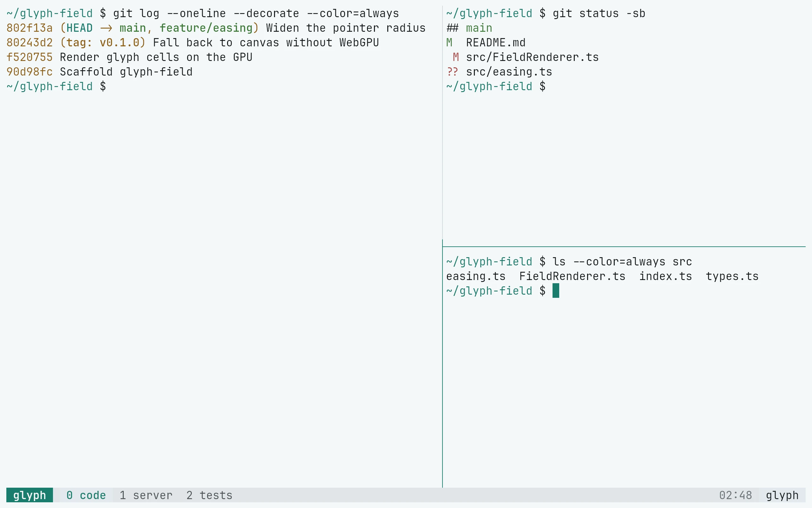Click 'Fall back to canvas without WebGPU' message
Image resolution: width=812 pixels, height=508 pixels.
(266, 43)
